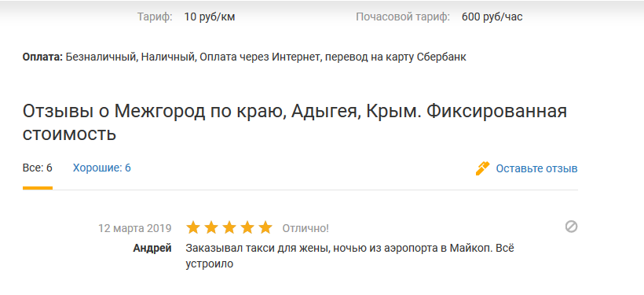Follow the Оставьте отзыв link
The width and height of the screenshot is (644, 295).
[x=537, y=168]
